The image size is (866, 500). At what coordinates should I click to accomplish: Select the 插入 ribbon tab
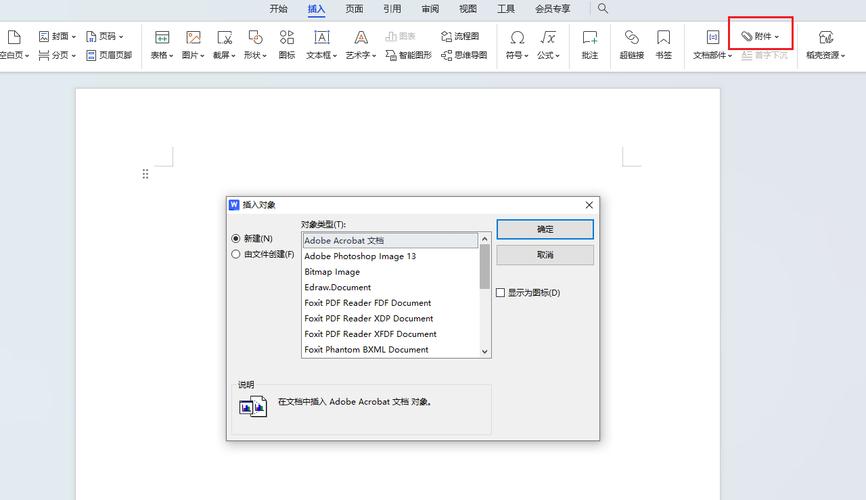tap(316, 9)
